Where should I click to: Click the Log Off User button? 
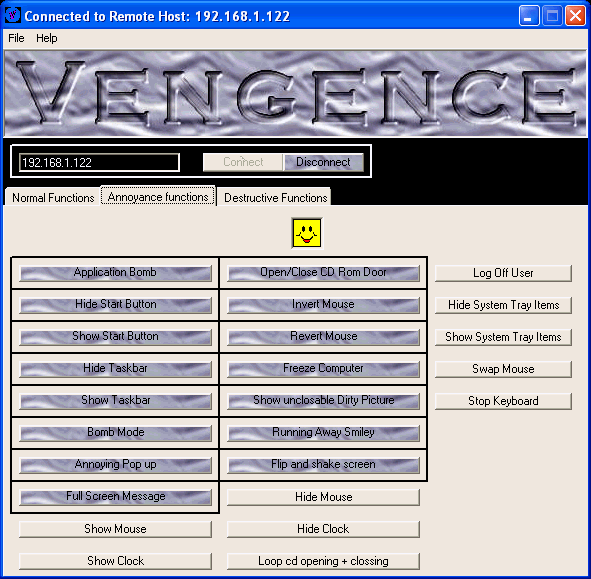pyautogui.click(x=503, y=273)
